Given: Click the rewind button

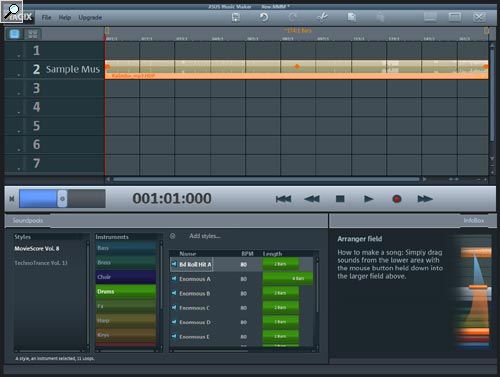Looking at the screenshot, I should click(x=312, y=199).
